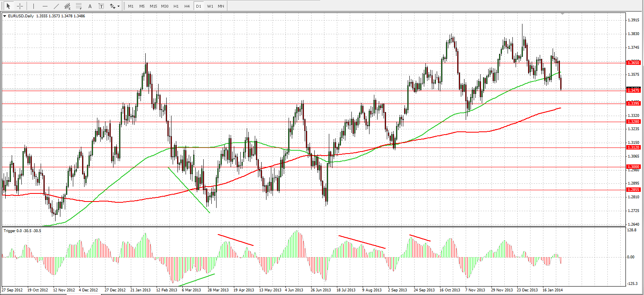This screenshot has height=295, width=644.
Task: Click the 19 Oct 2012 date label
Action: click(38, 290)
